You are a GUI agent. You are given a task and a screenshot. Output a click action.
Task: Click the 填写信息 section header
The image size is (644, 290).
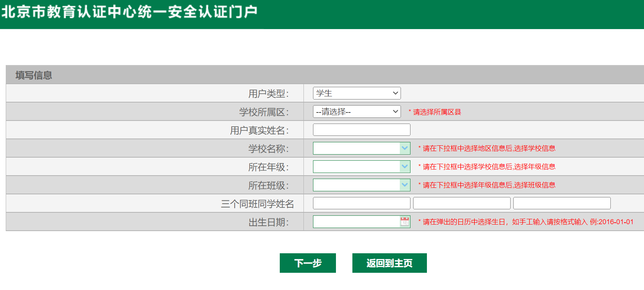pos(34,75)
